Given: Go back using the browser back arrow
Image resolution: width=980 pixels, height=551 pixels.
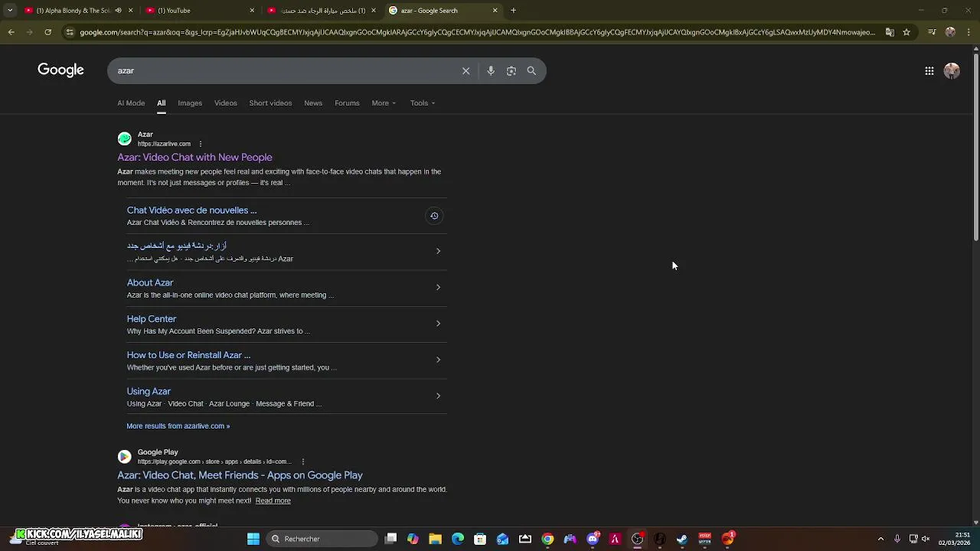Looking at the screenshot, I should (11, 32).
